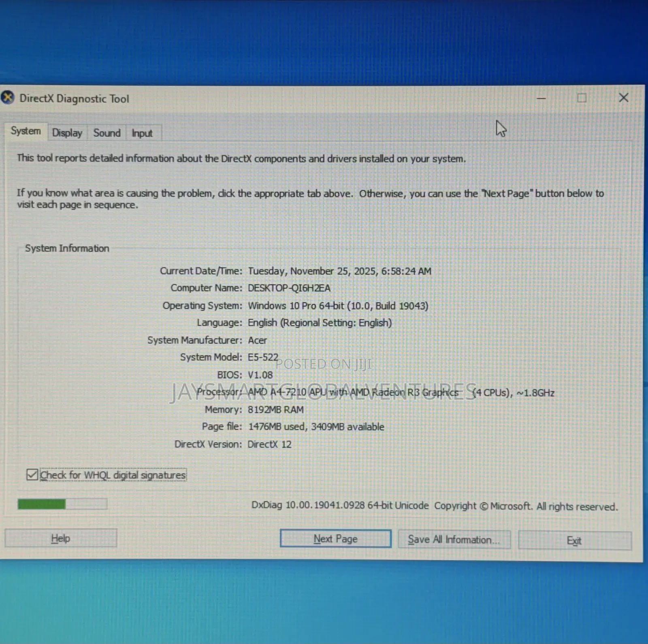Click the Help button
The height and width of the screenshot is (644, 648).
tap(61, 538)
